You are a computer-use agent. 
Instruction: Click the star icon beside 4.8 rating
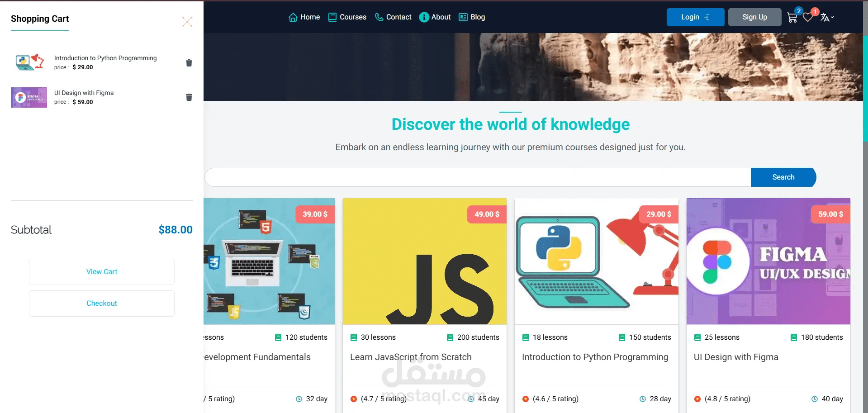click(x=697, y=399)
